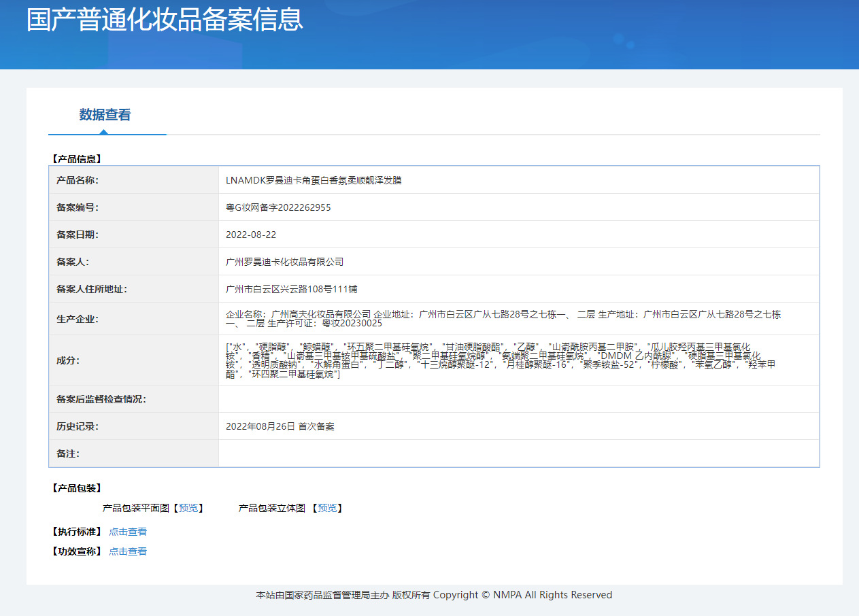Open 功效宣称 点击查看 link
Screen dimensions: 859x616
pos(128,551)
